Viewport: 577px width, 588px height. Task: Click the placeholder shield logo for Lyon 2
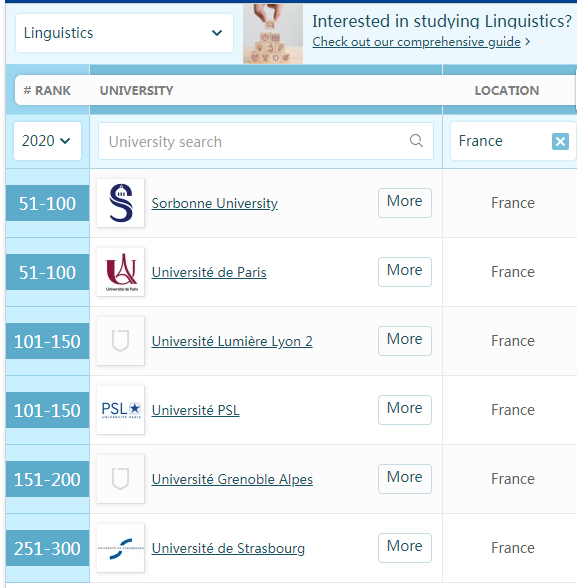(120, 341)
